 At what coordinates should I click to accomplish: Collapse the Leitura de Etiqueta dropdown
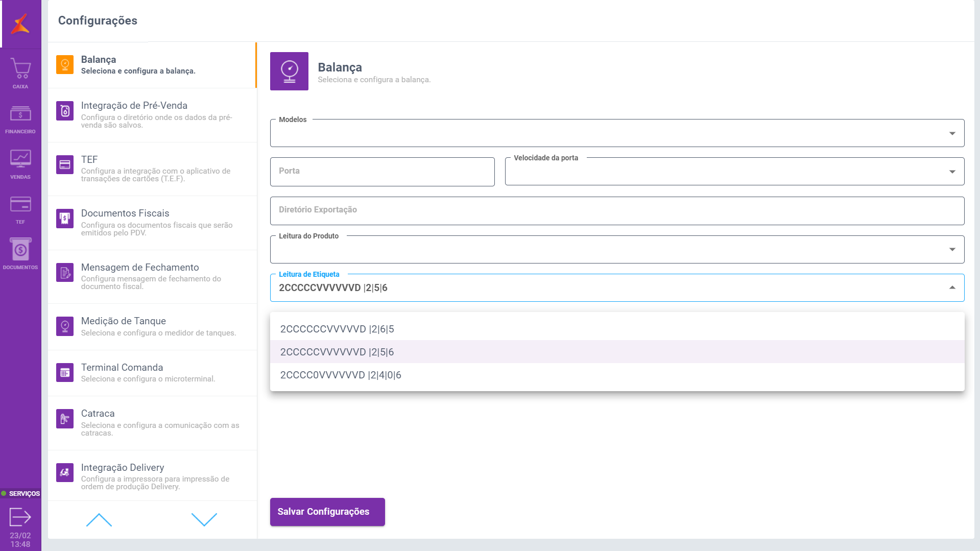[617, 288]
